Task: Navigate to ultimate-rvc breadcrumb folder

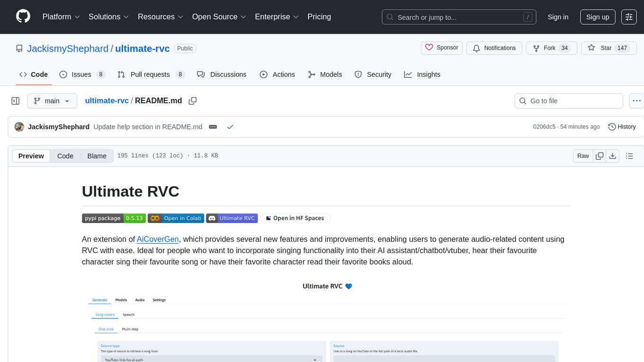Action: point(107,100)
